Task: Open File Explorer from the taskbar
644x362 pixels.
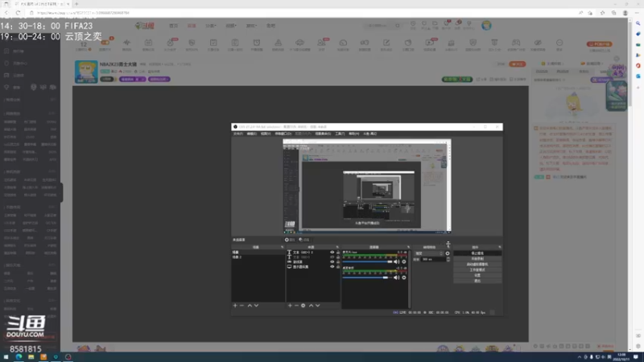Action: coord(31,357)
